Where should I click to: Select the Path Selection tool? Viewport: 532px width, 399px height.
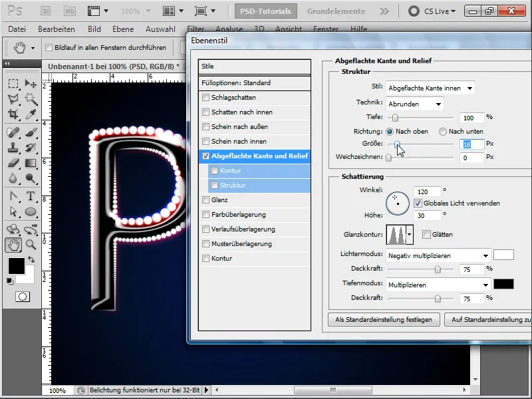pos(13,211)
